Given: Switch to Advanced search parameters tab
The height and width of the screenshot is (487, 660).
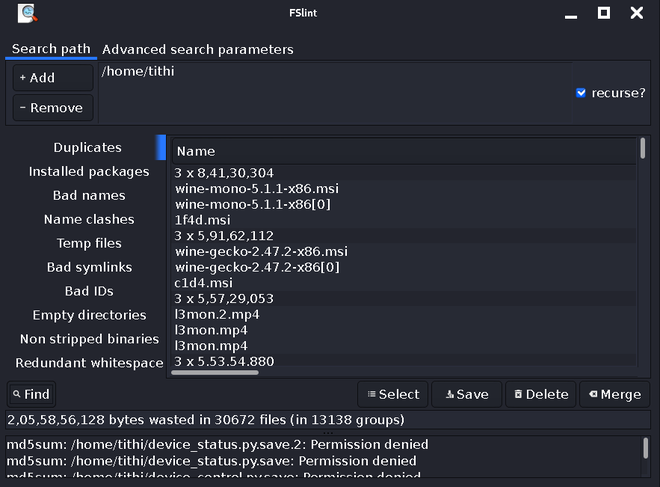Looking at the screenshot, I should [x=198, y=49].
